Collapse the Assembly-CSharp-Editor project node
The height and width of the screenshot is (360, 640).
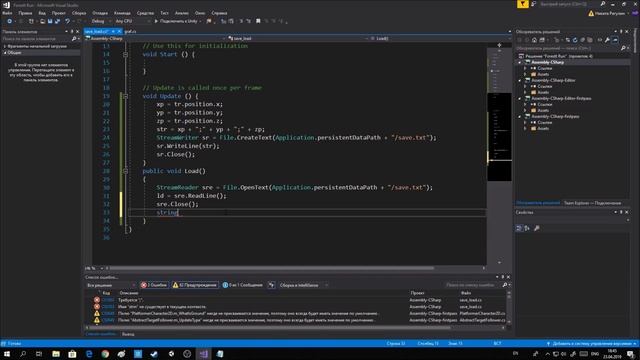520,80
